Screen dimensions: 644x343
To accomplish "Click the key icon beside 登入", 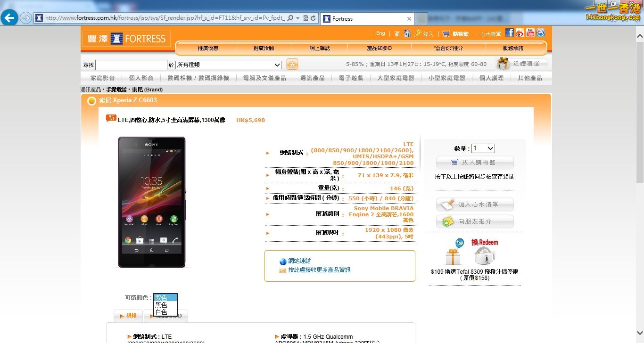I will pos(417,33).
